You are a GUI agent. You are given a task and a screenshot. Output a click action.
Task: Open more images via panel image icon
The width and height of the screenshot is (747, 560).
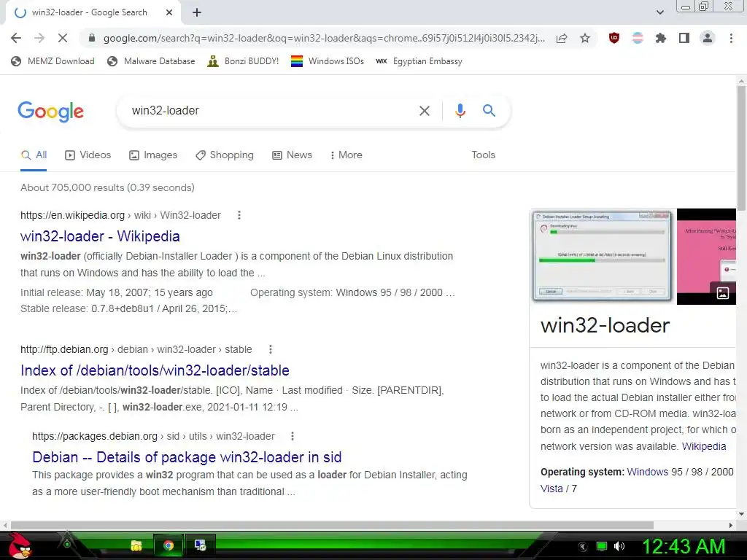tap(723, 293)
